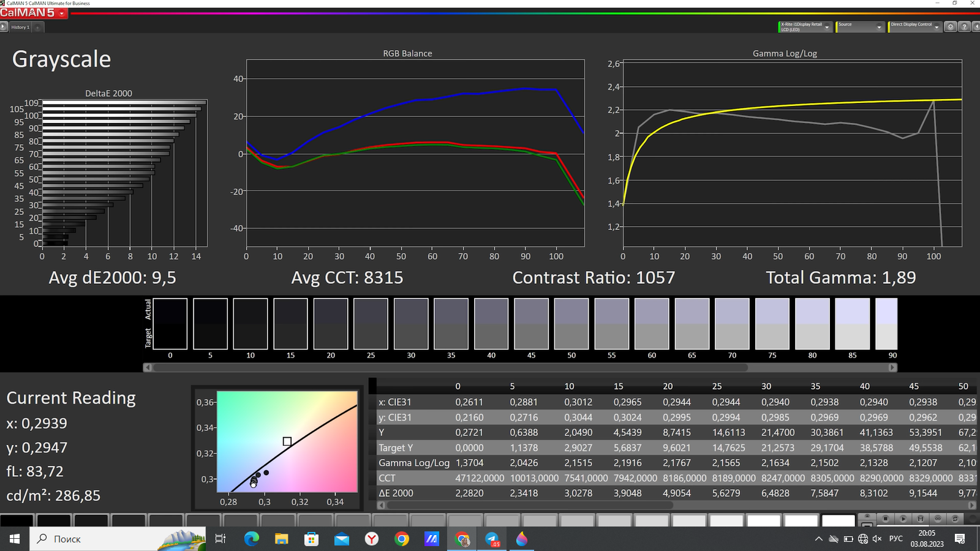The height and width of the screenshot is (551, 980).
Task: Click the play button to read series
Action: [x=903, y=519]
